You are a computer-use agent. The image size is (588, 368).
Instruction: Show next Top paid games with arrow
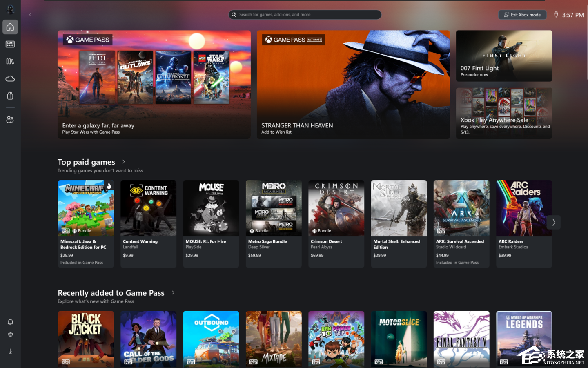[x=553, y=222]
